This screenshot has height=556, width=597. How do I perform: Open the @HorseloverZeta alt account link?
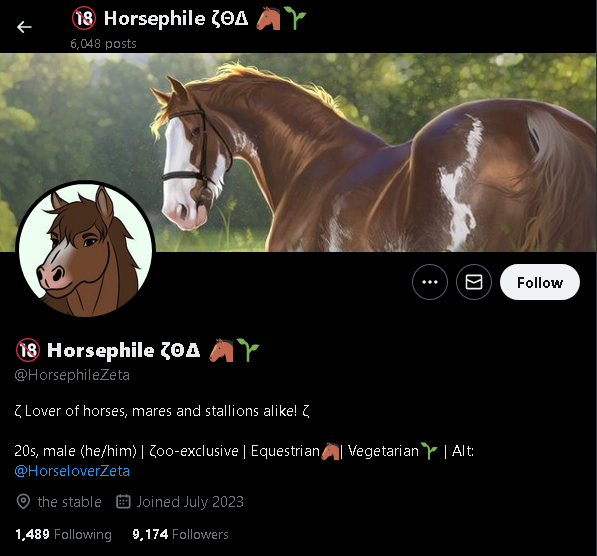click(x=72, y=471)
